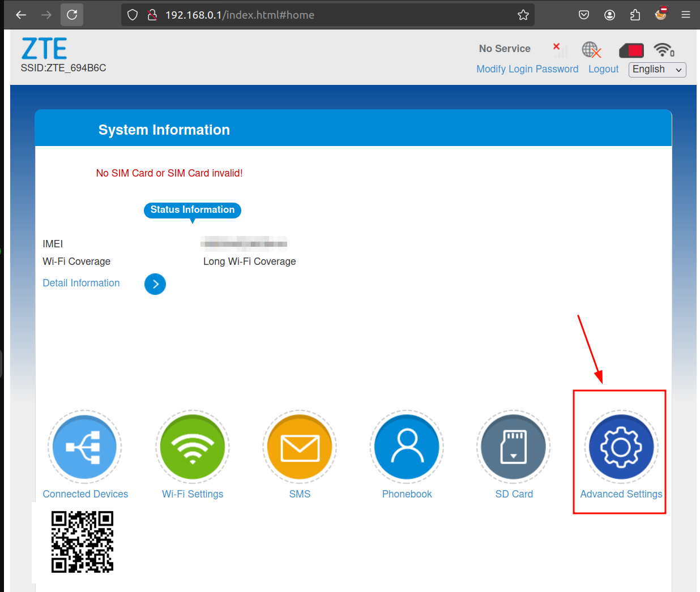
Task: Open the Connected Devices icon
Action: (x=84, y=447)
